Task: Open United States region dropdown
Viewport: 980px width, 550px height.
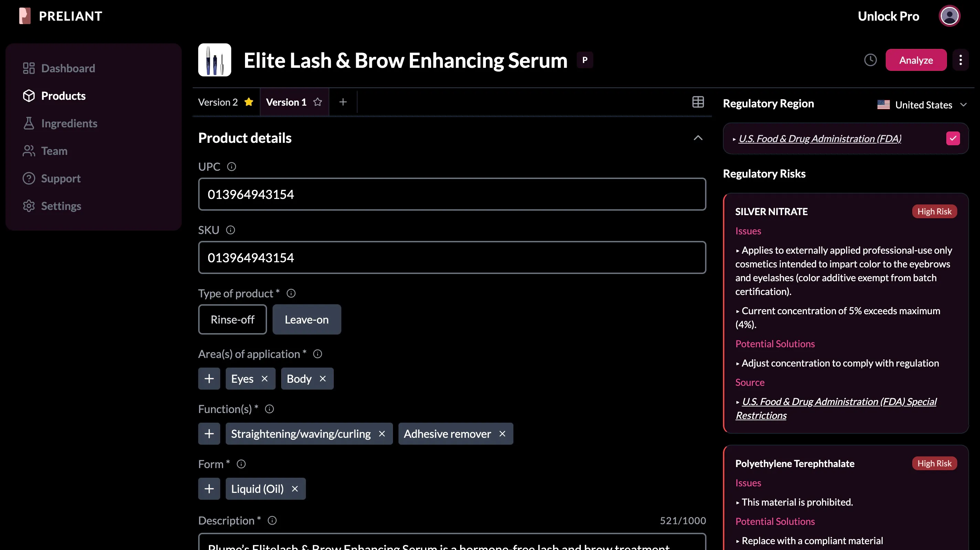Action: click(x=922, y=105)
